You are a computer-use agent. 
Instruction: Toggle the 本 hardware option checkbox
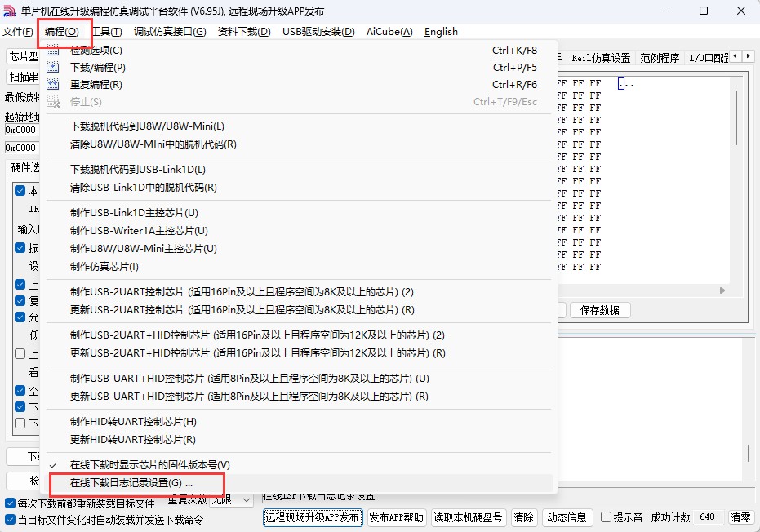coord(20,190)
